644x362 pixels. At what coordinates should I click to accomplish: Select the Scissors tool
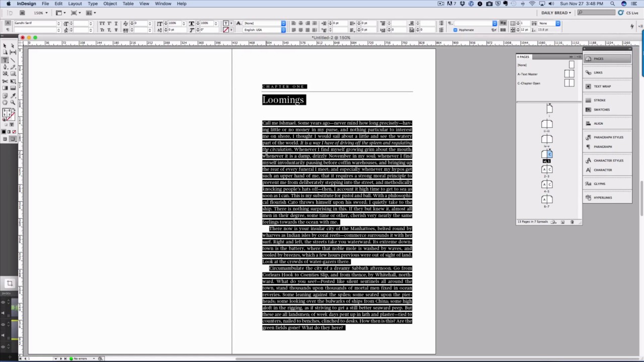click(5, 81)
